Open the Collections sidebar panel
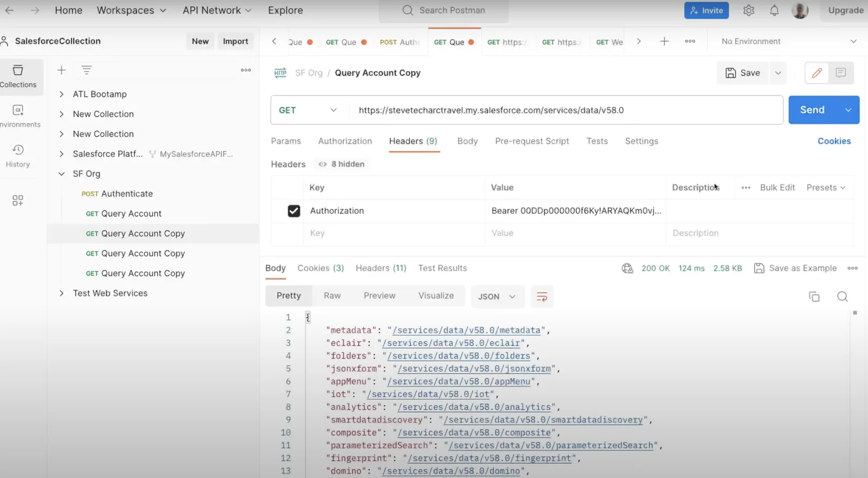Image resolution: width=868 pixels, height=478 pixels. (x=18, y=77)
